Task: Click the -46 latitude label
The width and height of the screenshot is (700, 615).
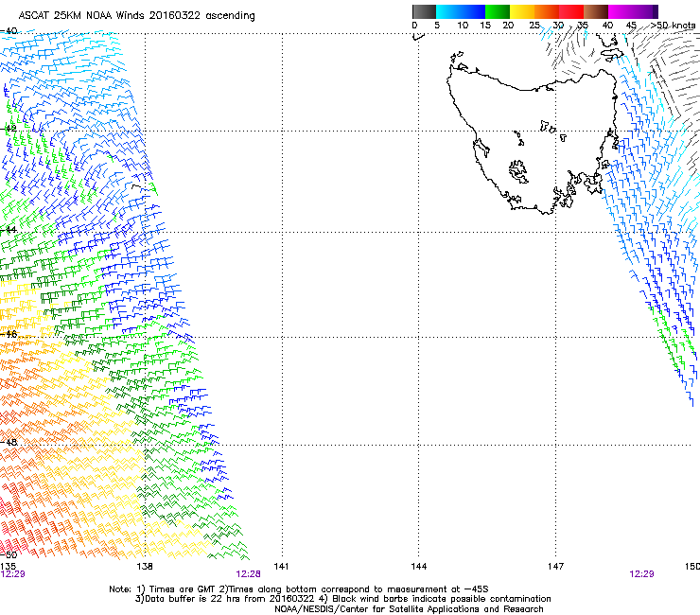Action: pyautogui.click(x=9, y=334)
